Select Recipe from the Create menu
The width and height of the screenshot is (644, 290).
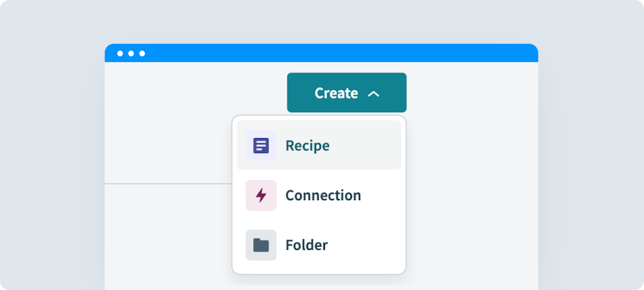click(319, 145)
